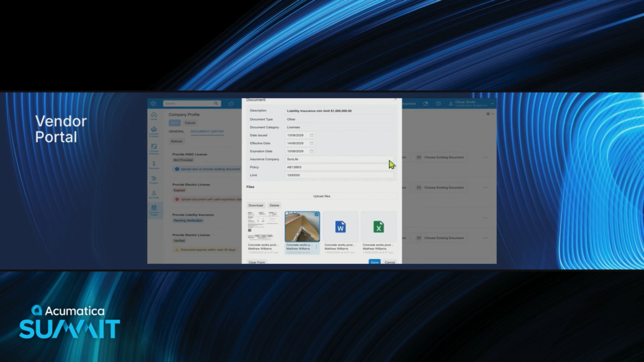The height and width of the screenshot is (362, 644).
Task: Open calendar picker for Expiration Date
Action: [x=311, y=151]
